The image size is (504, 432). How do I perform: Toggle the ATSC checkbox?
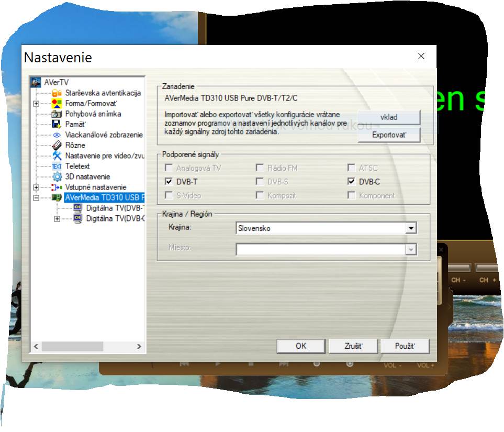coord(351,168)
